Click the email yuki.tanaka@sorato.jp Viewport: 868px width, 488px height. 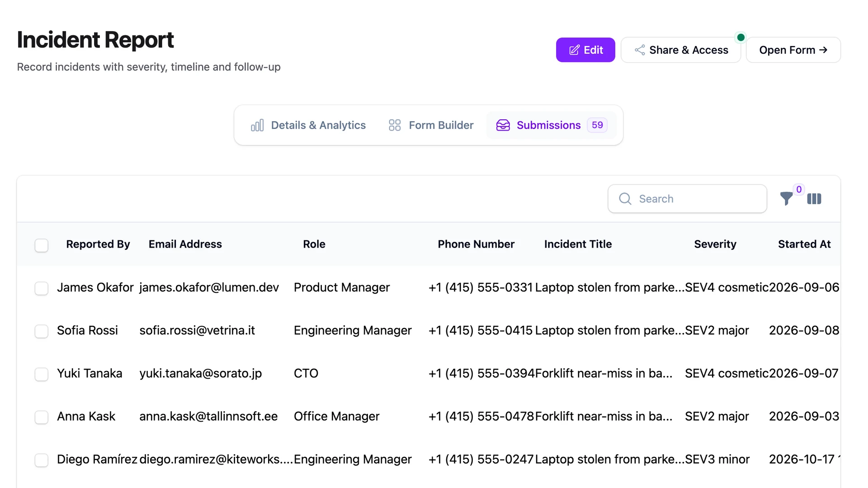[x=201, y=373]
